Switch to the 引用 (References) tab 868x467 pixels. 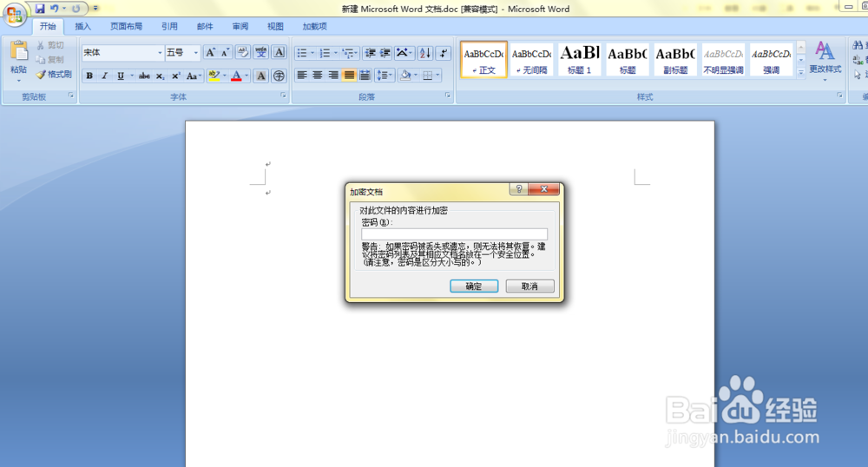(169, 26)
